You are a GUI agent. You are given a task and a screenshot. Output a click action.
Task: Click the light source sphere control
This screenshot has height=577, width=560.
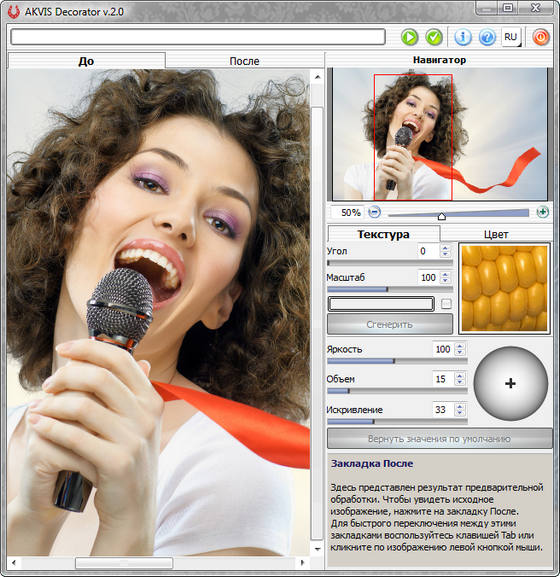(510, 383)
